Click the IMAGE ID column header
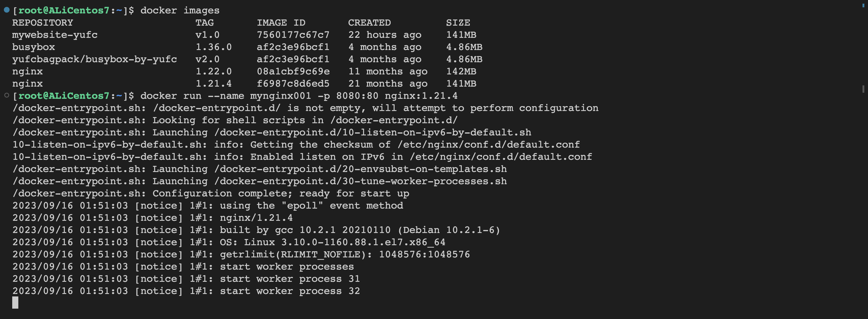This screenshot has height=319, width=868. [281, 23]
